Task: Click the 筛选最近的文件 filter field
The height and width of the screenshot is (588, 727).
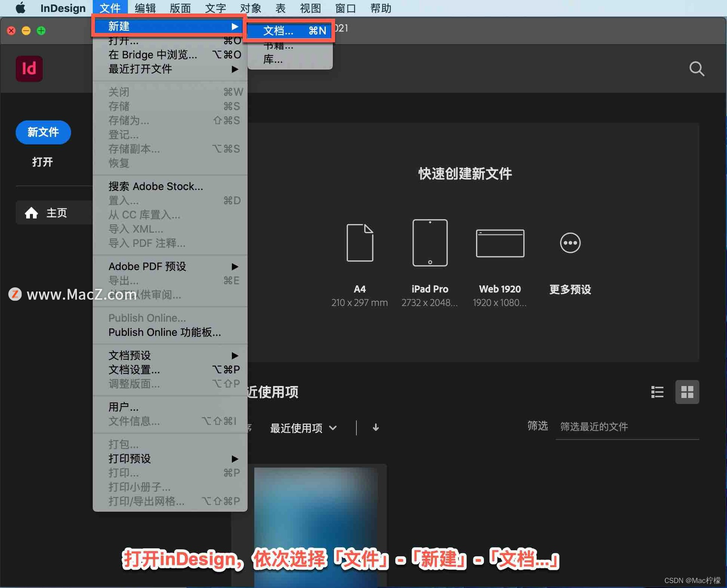Action: (627, 427)
